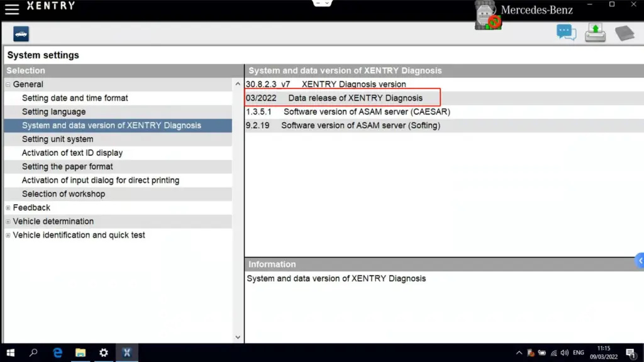
Task: Select the Vehicle determination category label
Action: (53, 221)
